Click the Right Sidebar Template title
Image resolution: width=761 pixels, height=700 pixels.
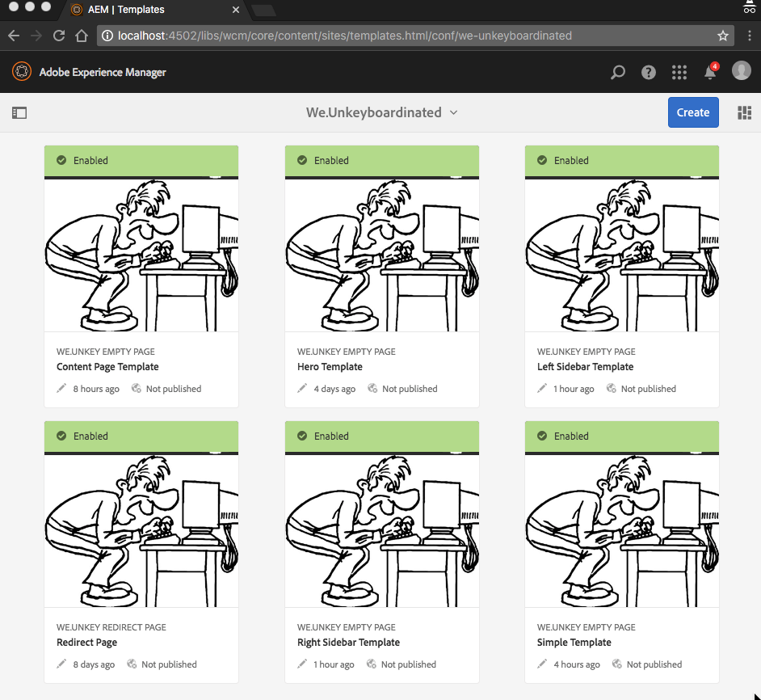(x=348, y=642)
